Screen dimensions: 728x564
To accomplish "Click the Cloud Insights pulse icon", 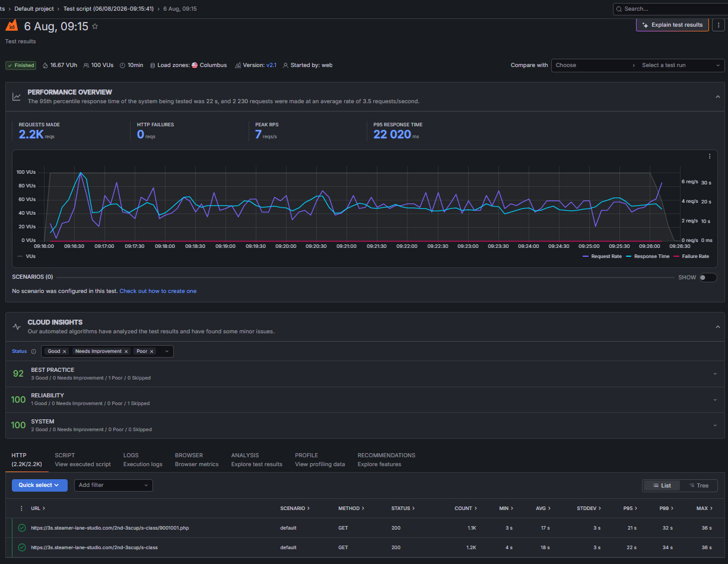I will tap(17, 327).
